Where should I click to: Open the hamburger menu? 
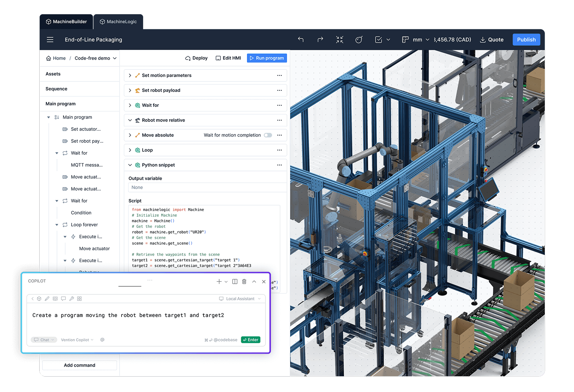point(50,40)
